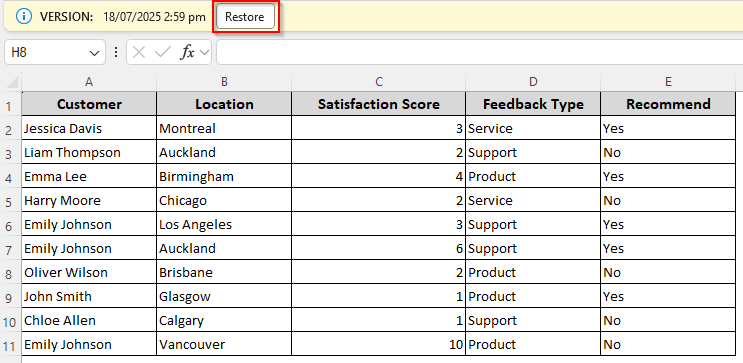The image size is (743, 363).
Task: Click the Harry Moore cell
Action: coord(89,200)
